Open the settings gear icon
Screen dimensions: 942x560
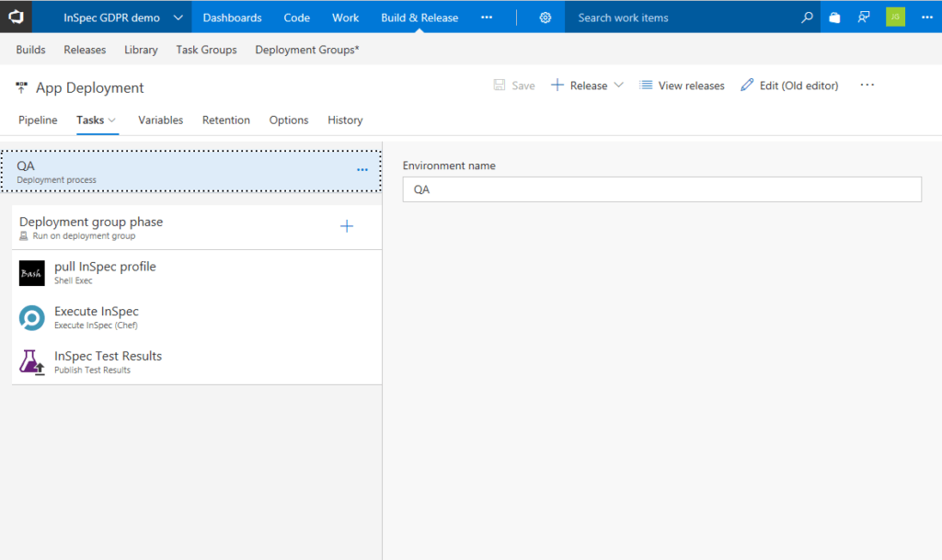[546, 17]
